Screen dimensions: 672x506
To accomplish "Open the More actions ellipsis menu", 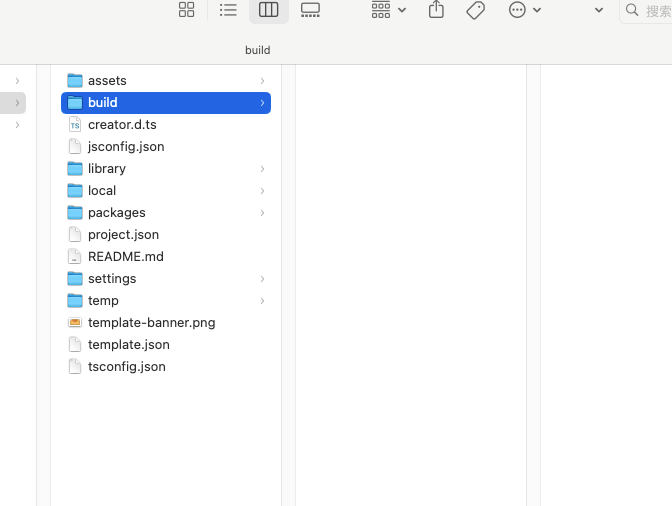I will coord(524,10).
